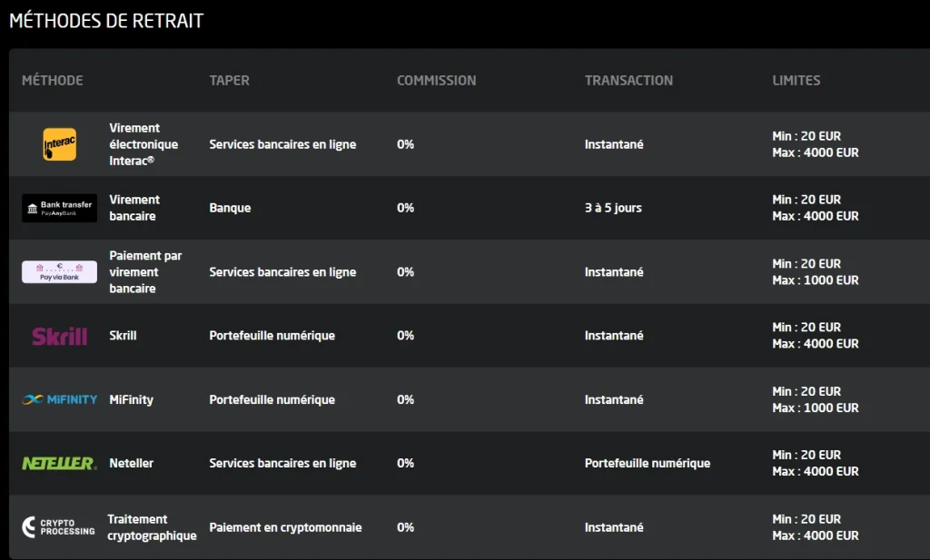Select the Neteller logo
This screenshot has width=930, height=560.
(x=59, y=464)
